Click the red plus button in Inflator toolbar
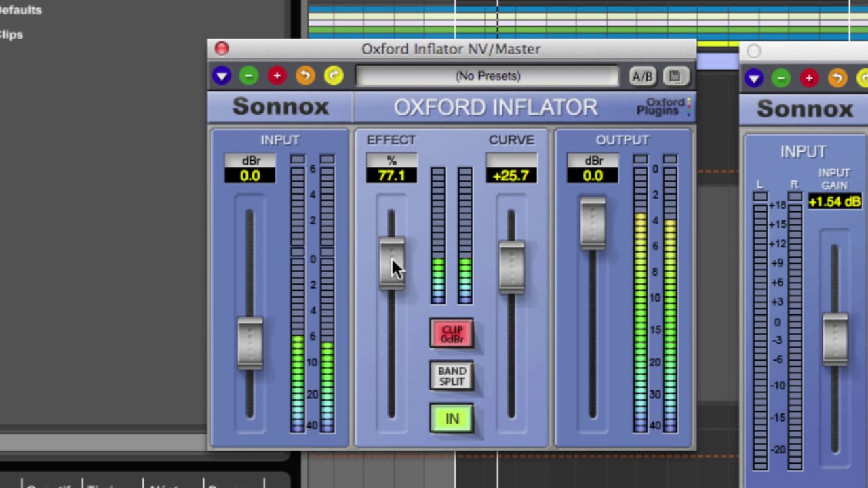The width and height of the screenshot is (868, 488). [x=277, y=76]
